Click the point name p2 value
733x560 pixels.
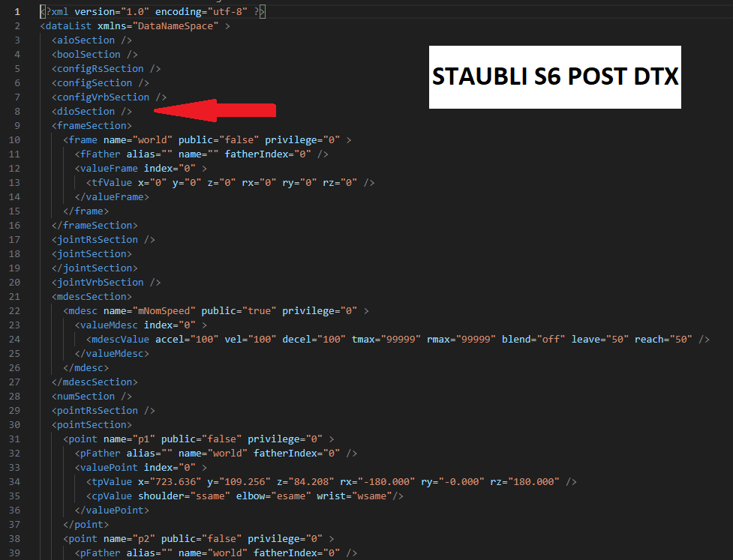[x=143, y=538]
